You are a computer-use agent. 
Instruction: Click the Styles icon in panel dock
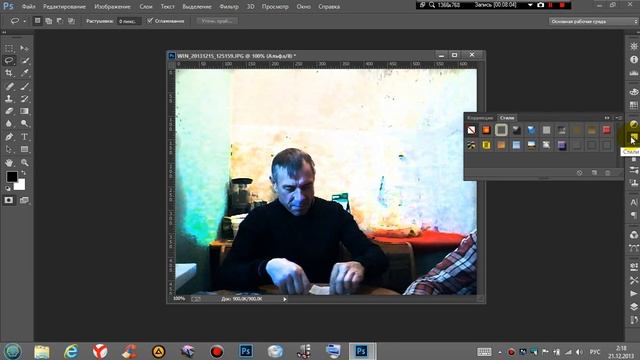(633, 137)
